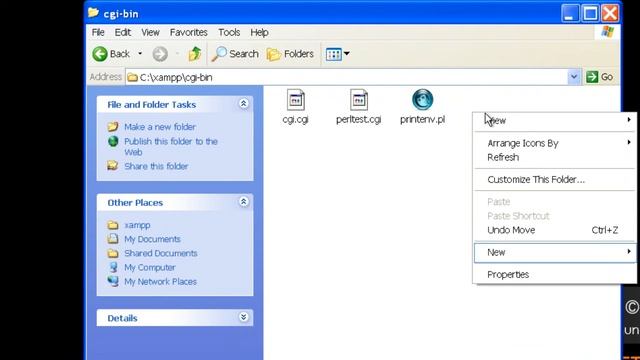Open the My Network Places link
Screen dimensions: 640x360
click(x=160, y=282)
